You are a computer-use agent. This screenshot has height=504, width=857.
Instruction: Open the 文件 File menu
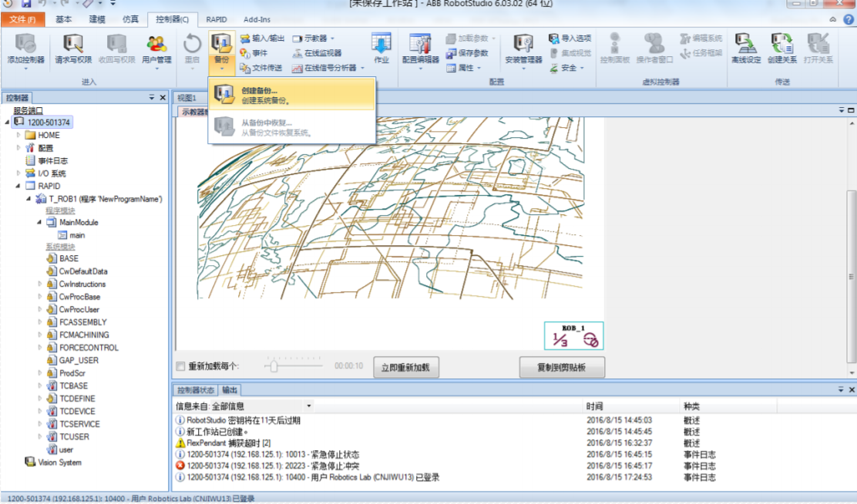tap(22, 19)
